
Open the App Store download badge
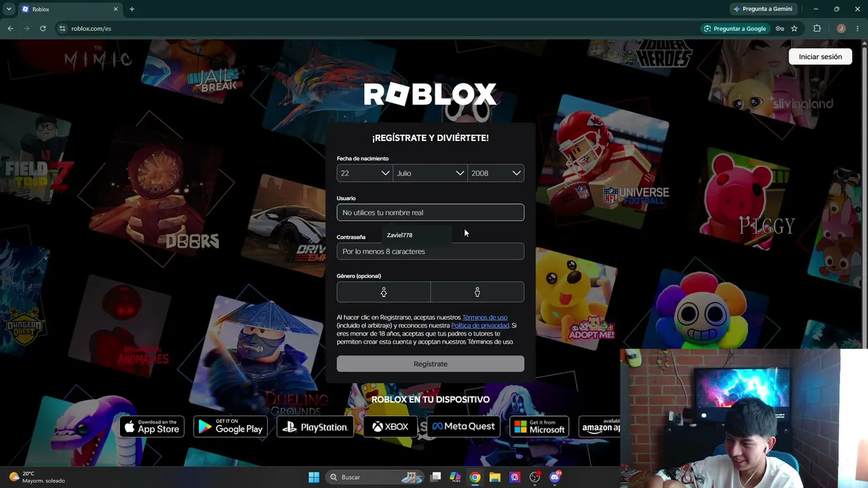click(152, 427)
